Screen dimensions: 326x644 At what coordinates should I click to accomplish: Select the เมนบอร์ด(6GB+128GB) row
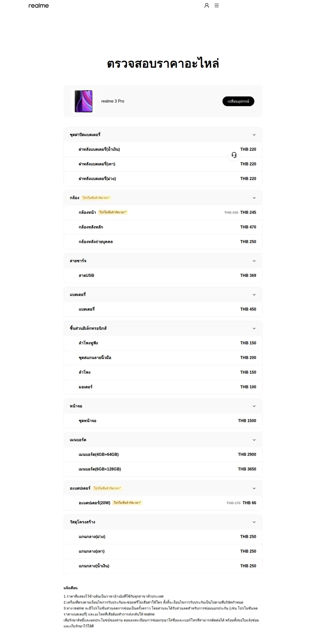[x=163, y=469]
